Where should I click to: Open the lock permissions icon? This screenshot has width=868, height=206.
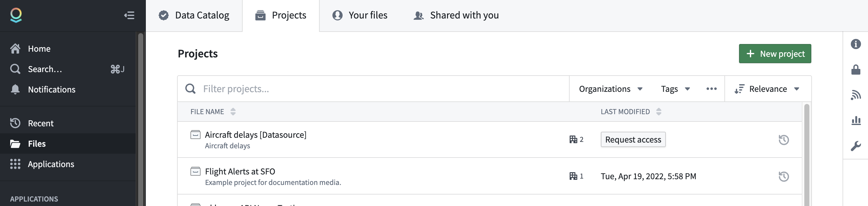click(856, 70)
